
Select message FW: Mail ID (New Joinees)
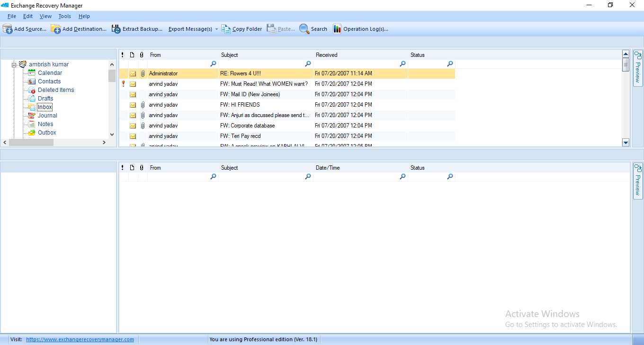[287, 94]
